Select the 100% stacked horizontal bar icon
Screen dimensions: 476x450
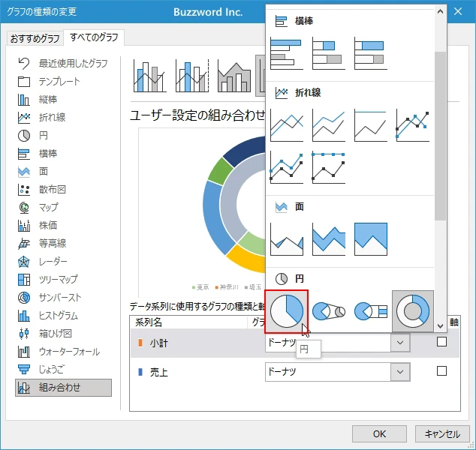pyautogui.click(x=370, y=54)
